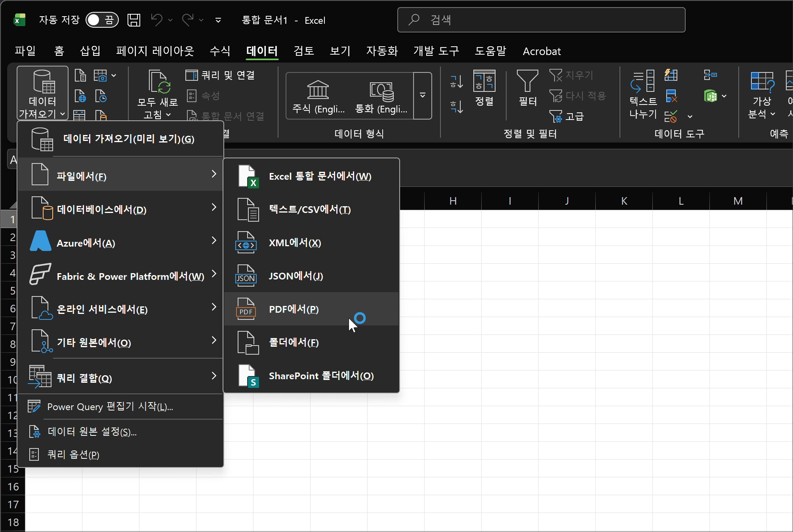The height and width of the screenshot is (532, 793).
Task: Click the From Picture ribbon icon
Action: point(101,75)
